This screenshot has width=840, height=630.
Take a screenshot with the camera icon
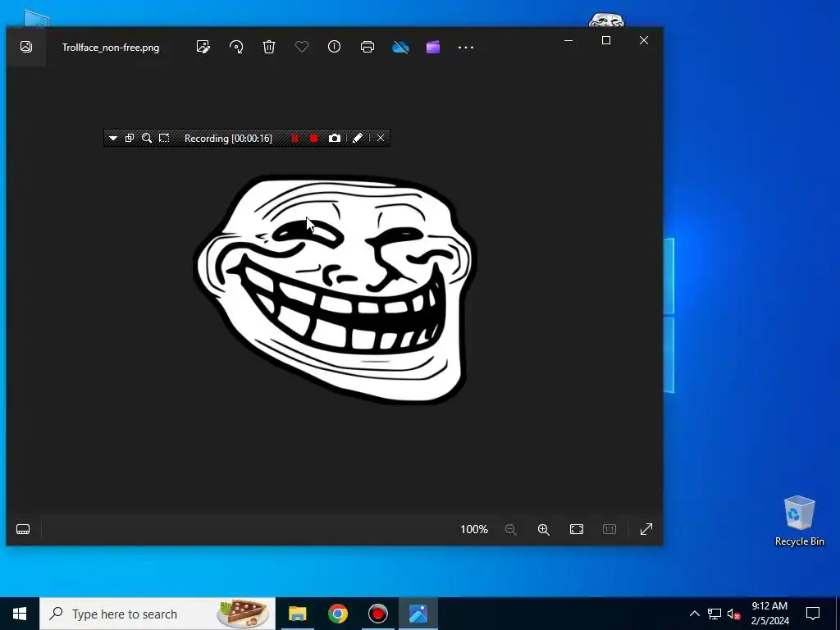point(335,138)
